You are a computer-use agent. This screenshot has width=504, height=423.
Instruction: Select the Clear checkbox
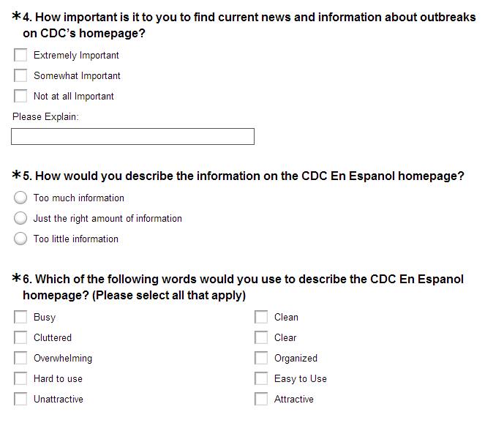click(261, 337)
